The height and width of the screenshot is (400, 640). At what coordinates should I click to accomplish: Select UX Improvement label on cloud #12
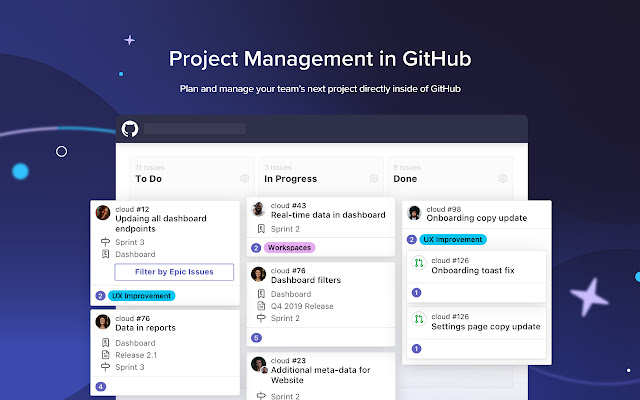pos(142,296)
